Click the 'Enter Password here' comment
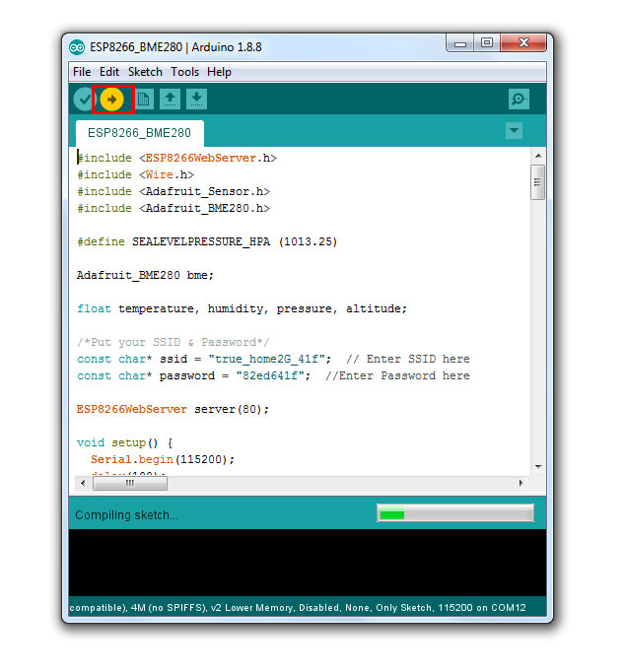 397,375
